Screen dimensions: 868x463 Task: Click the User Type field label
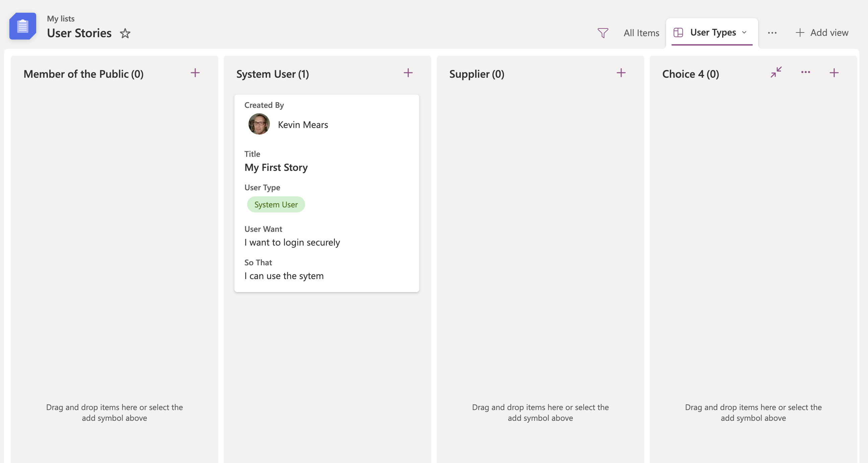262,187
